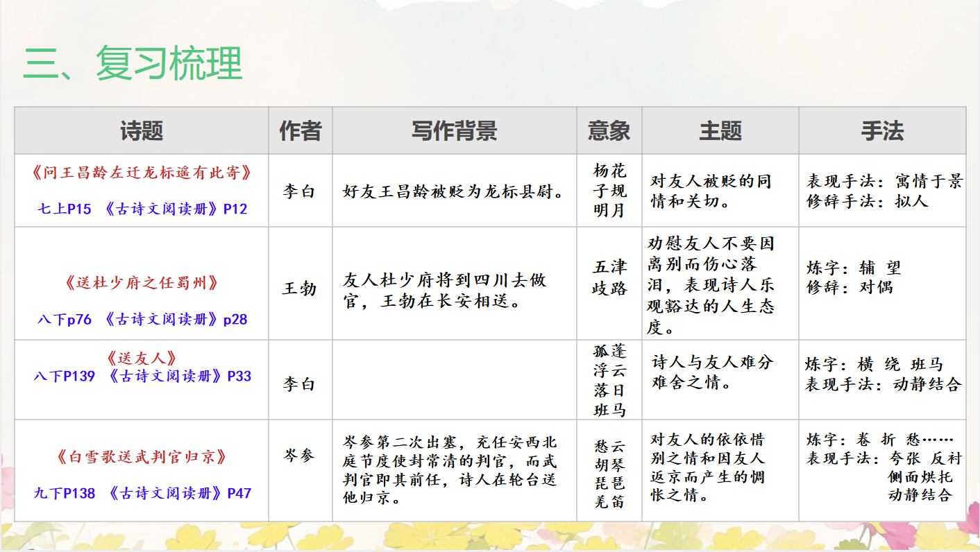Image resolution: width=980 pixels, height=552 pixels.
Task: Open the red poem title 《送友人》
Action: [142, 359]
